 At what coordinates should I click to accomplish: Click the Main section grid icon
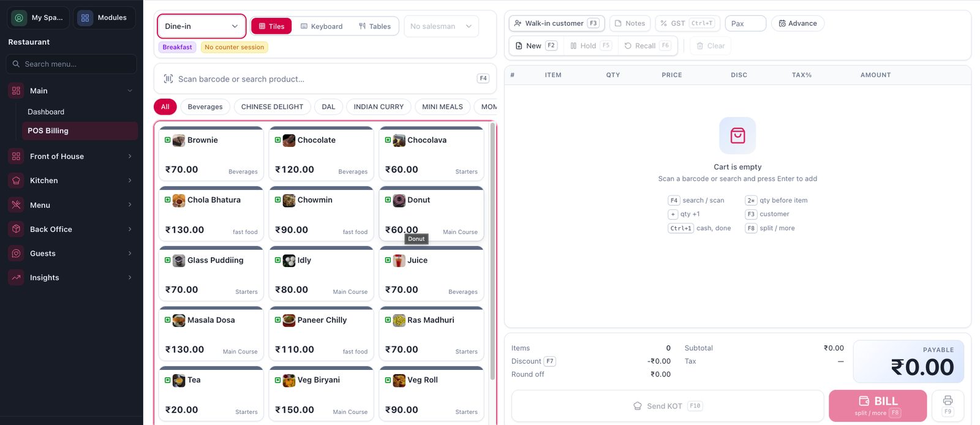coord(17,91)
